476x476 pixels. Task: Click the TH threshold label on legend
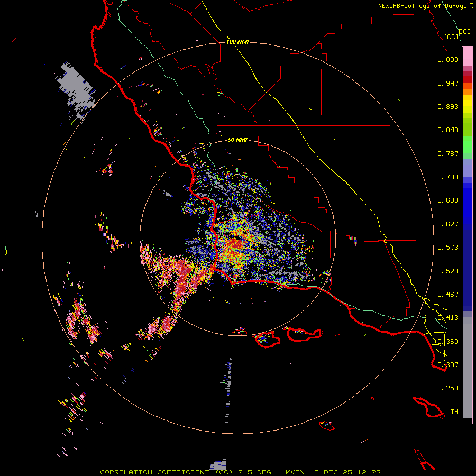click(454, 412)
